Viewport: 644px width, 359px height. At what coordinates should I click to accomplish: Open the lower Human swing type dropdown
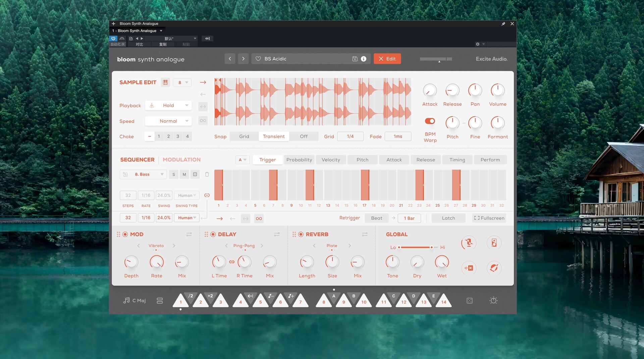click(x=187, y=218)
